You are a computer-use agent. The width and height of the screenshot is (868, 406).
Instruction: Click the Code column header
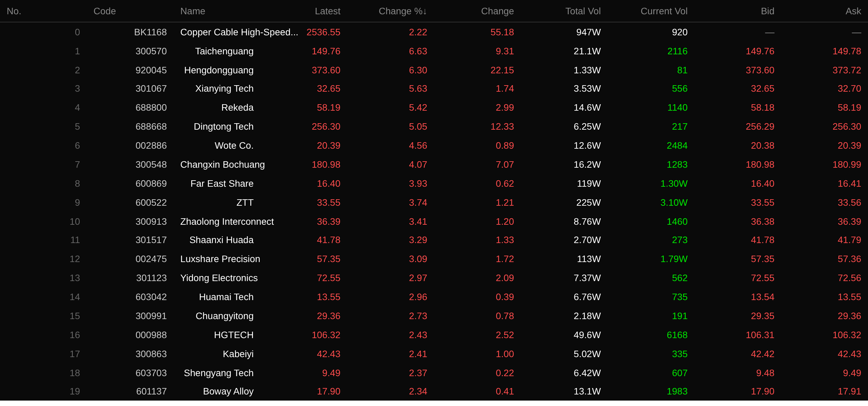tap(104, 11)
